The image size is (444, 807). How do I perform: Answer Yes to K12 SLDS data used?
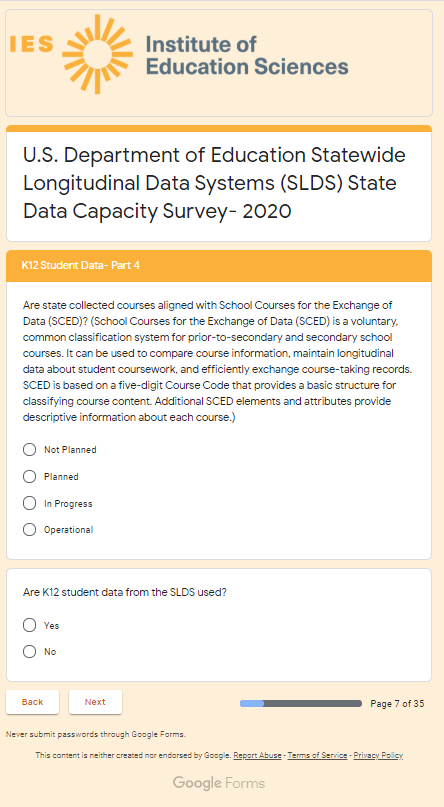[x=30, y=625]
